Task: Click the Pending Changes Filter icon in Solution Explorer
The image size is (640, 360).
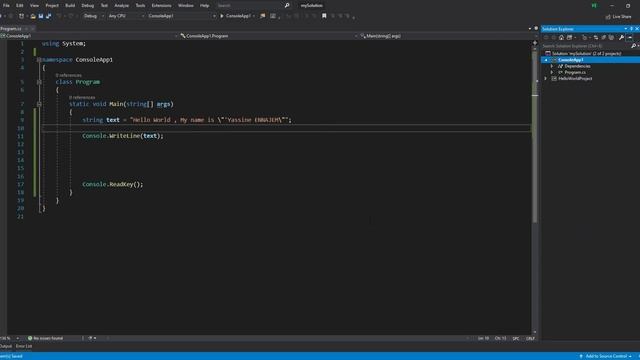Action: pos(584,38)
